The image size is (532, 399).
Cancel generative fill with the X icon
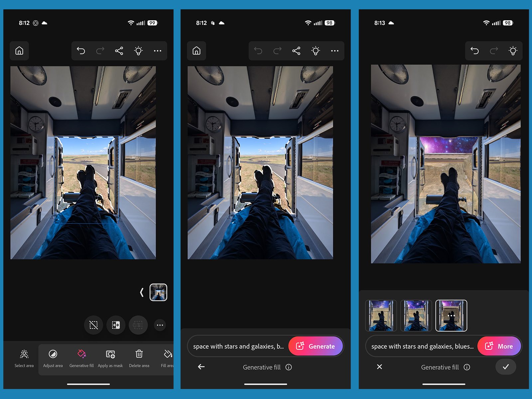(379, 367)
